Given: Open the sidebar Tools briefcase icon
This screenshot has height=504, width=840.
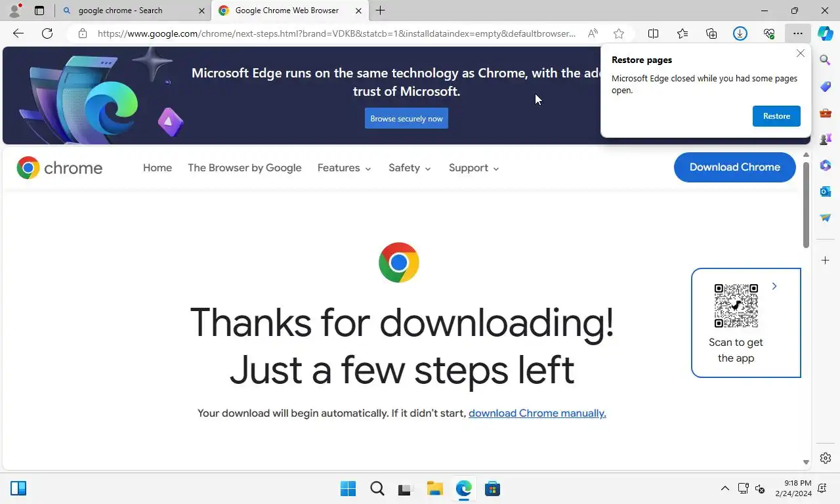Looking at the screenshot, I should point(826,113).
